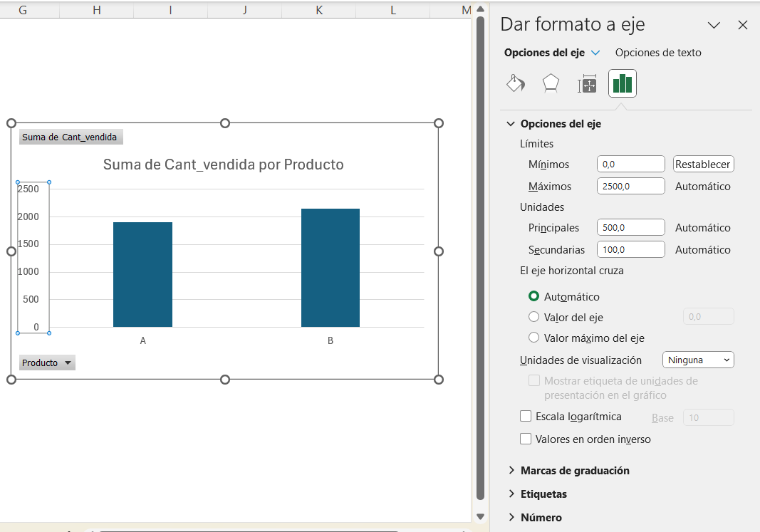Click the Principales units field
The width and height of the screenshot is (760, 532).
tap(630, 227)
